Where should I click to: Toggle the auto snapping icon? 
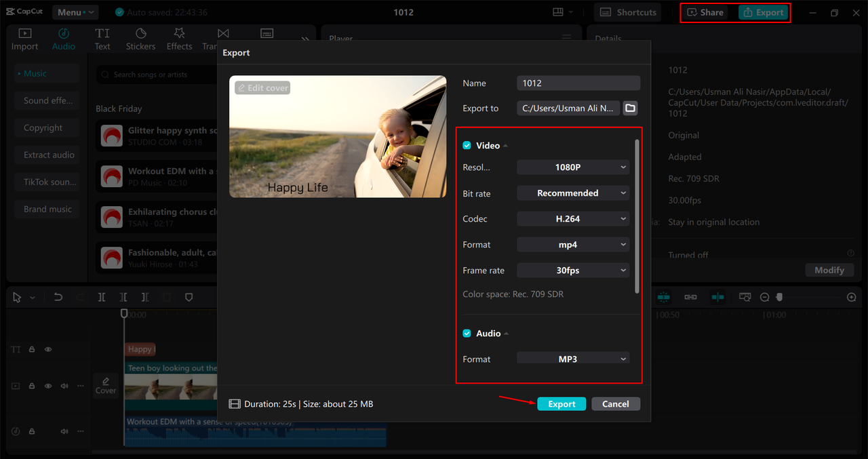click(x=717, y=297)
